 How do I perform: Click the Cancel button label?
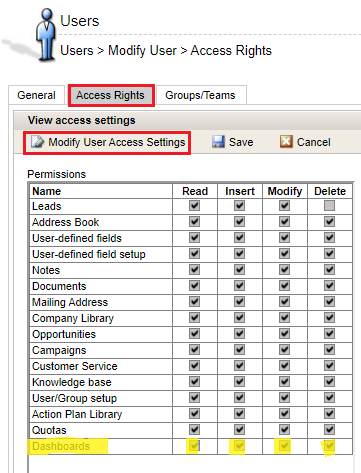[314, 142]
